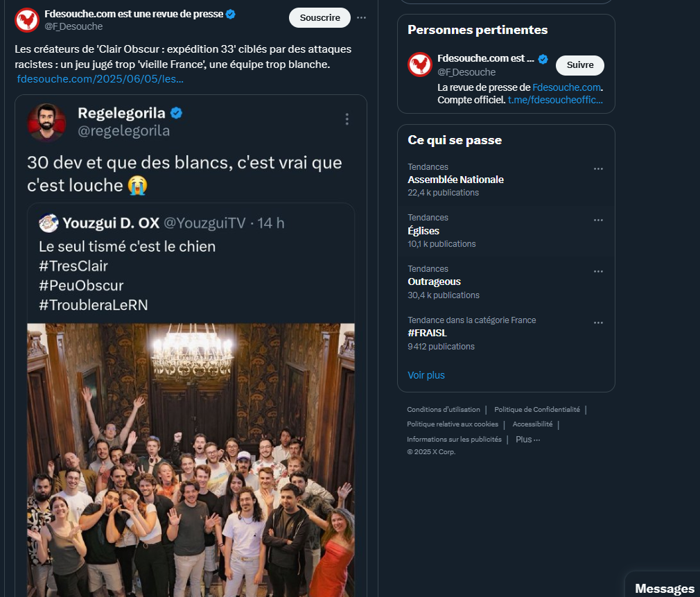
Task: Click the YouzguiTV small avatar
Action: coord(49,223)
